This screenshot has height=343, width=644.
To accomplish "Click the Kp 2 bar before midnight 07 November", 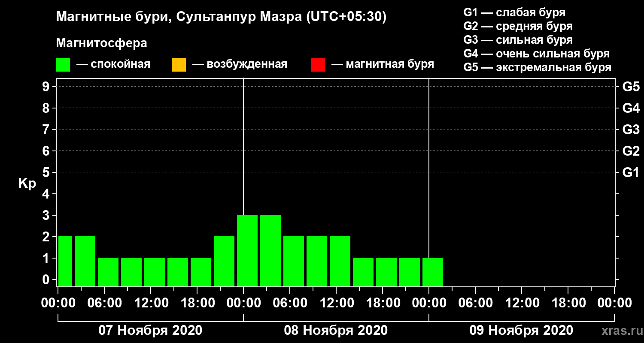I will [224, 261].
